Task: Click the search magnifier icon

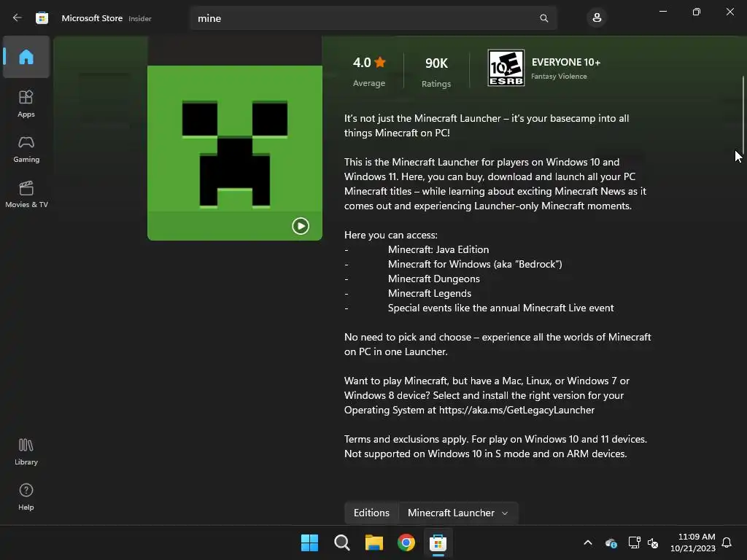Action: pos(543,18)
